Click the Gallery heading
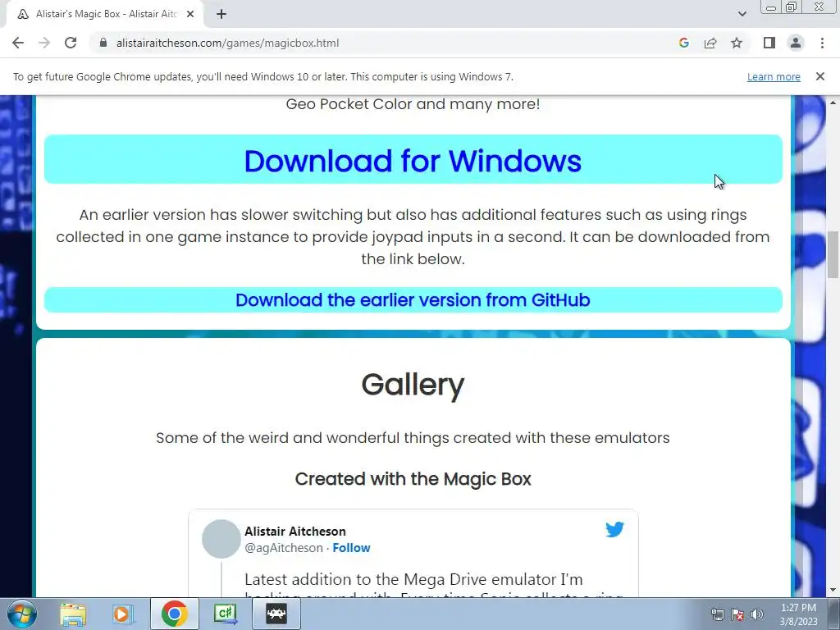 tap(413, 385)
